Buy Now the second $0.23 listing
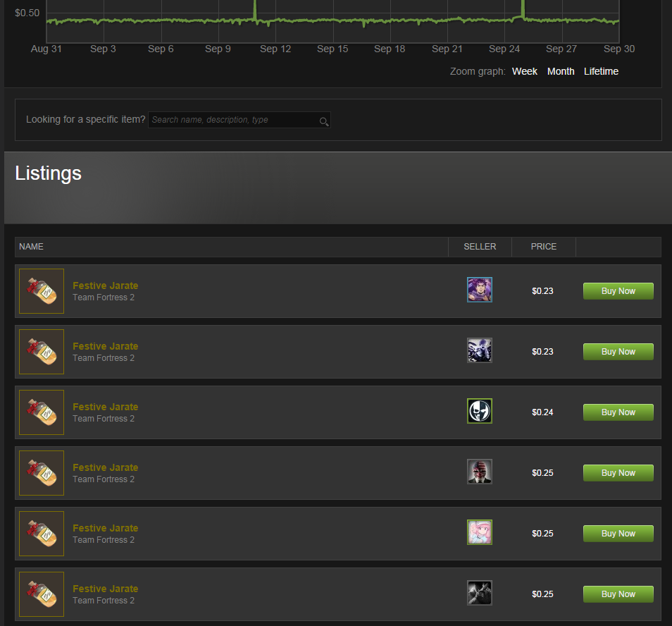The image size is (672, 626). click(x=618, y=352)
